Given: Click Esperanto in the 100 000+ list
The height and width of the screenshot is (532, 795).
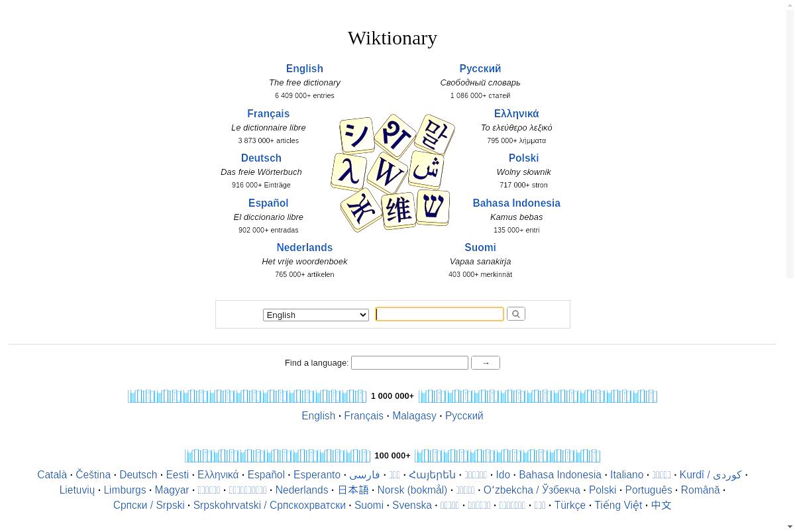Looking at the screenshot, I should [x=317, y=475].
